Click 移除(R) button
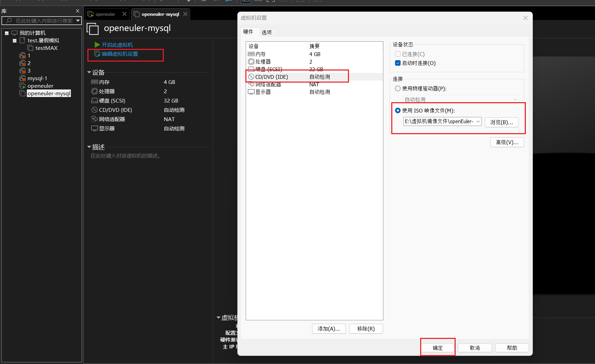 [x=366, y=329]
